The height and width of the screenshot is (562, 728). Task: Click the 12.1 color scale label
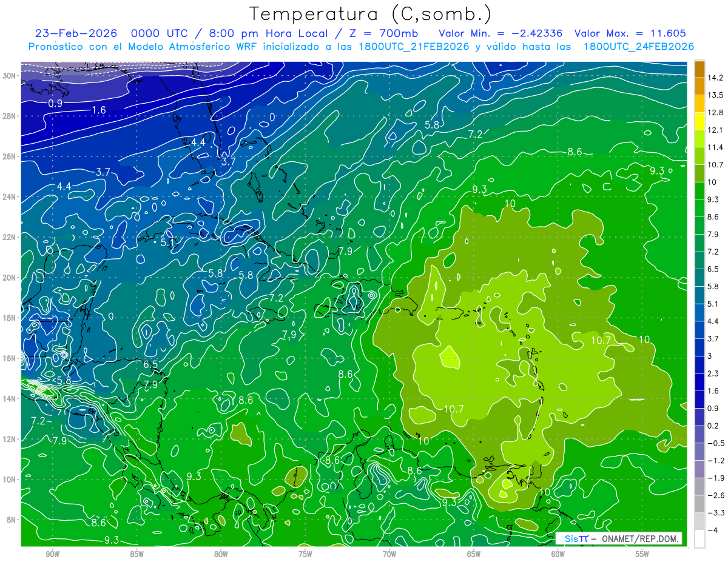tap(715, 130)
